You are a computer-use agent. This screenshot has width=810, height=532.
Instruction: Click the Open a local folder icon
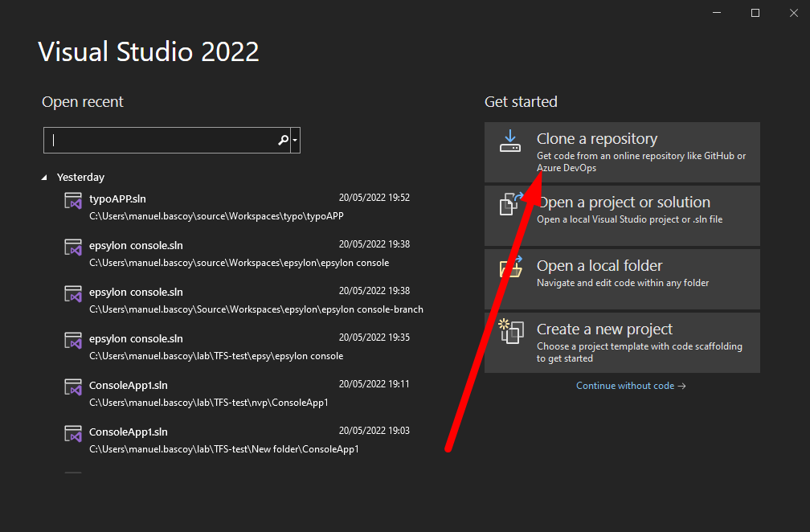tap(510, 268)
